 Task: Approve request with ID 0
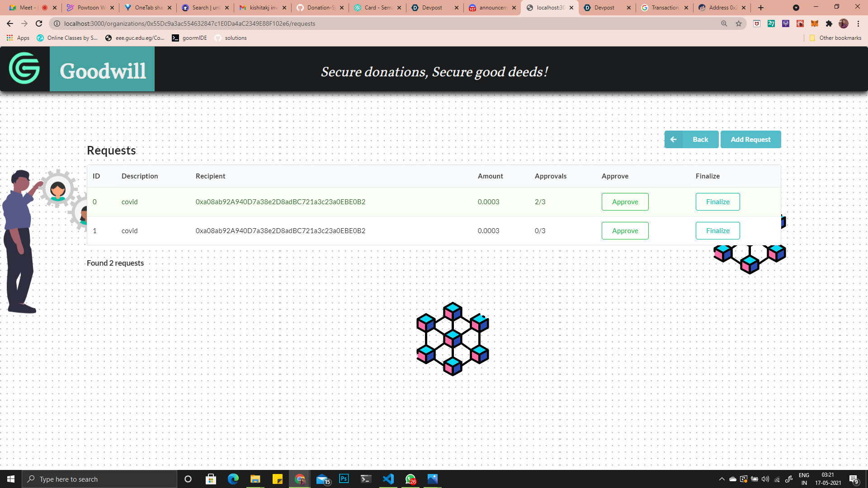click(x=625, y=202)
